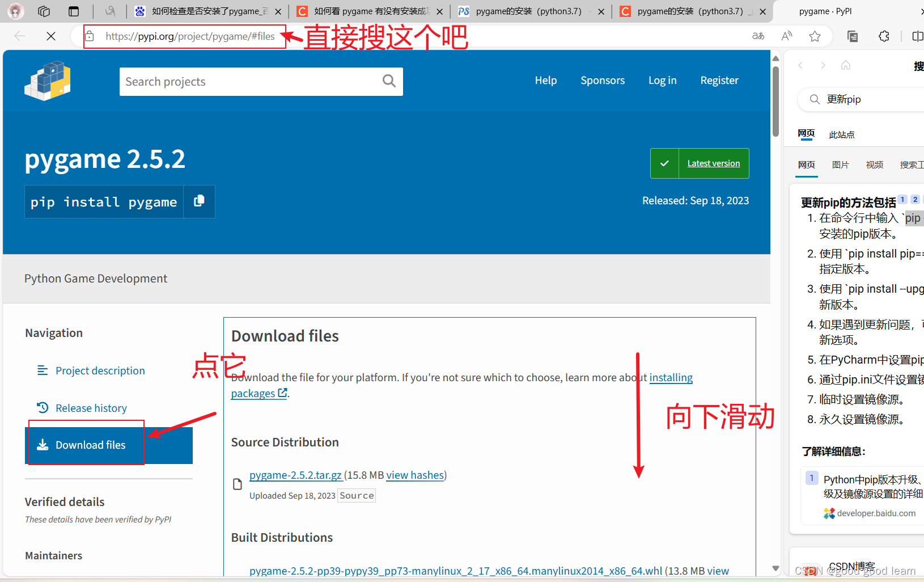Click the PyPI cubes logo
The width and height of the screenshot is (924, 582).
point(48,81)
